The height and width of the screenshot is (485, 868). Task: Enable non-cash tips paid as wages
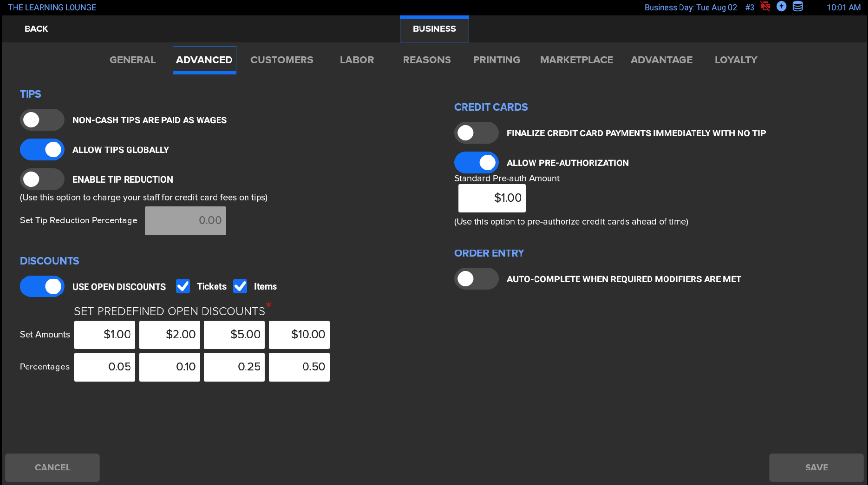(x=42, y=120)
